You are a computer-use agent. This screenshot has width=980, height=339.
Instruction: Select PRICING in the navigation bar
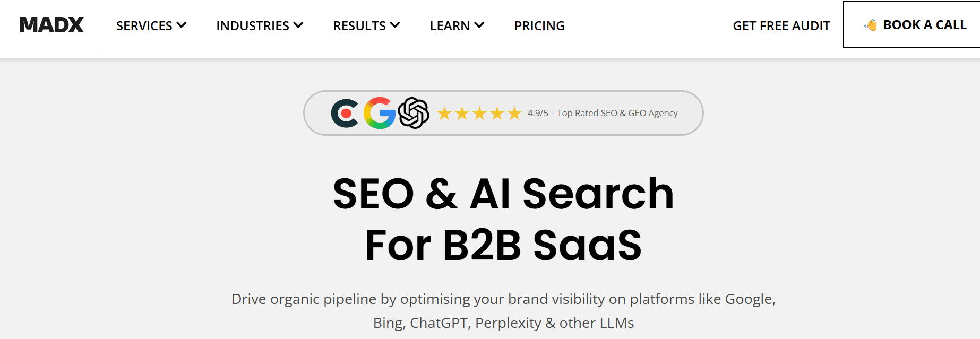point(539,25)
